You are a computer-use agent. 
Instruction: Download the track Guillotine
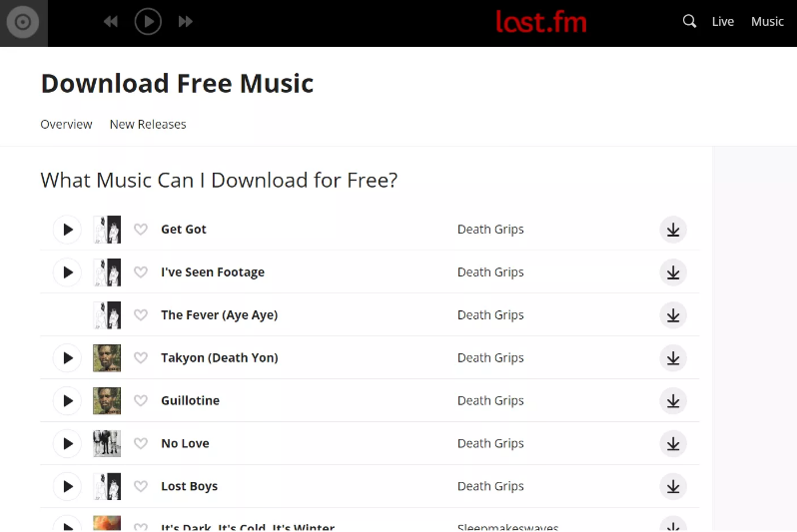(x=673, y=401)
